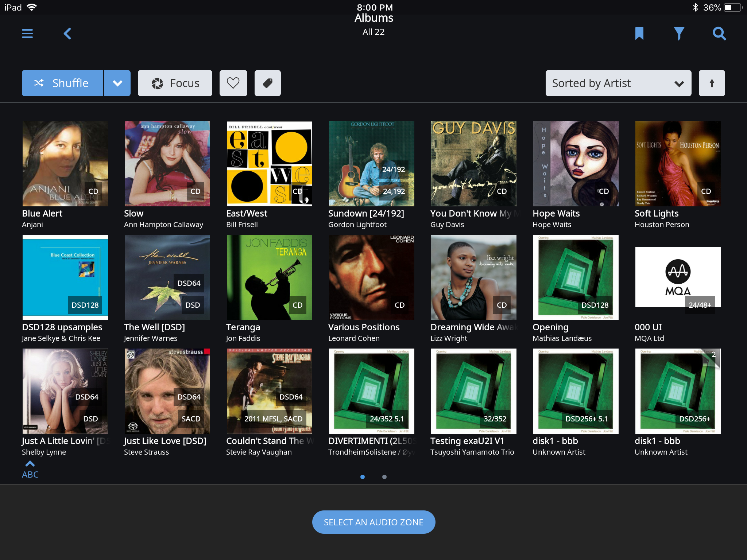This screenshot has height=560, width=747.
Task: Click artist name Stevie Ray Vaughan
Action: pos(259,452)
